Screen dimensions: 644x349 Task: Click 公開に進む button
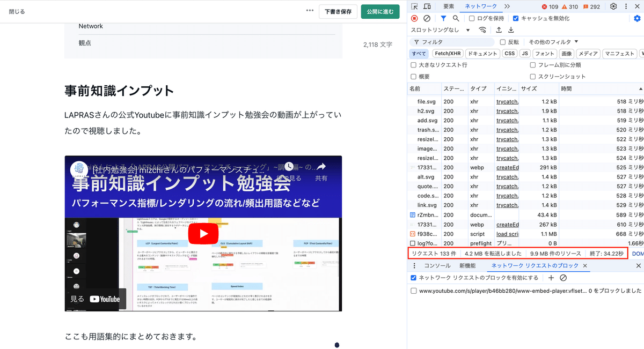pyautogui.click(x=380, y=11)
